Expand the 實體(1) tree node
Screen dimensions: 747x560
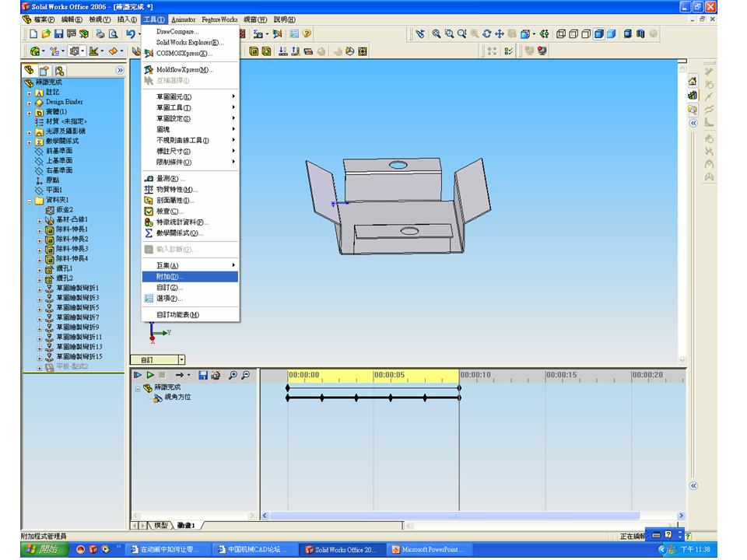coord(29,113)
